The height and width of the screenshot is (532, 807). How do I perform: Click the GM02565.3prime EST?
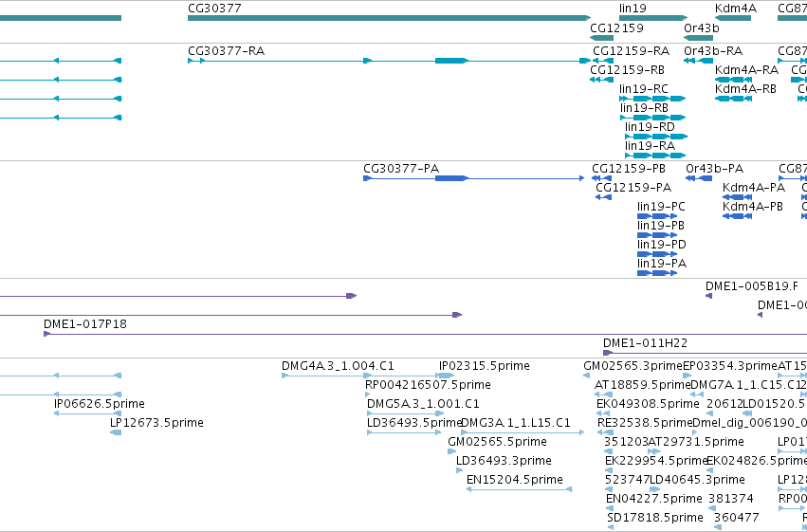point(586,376)
